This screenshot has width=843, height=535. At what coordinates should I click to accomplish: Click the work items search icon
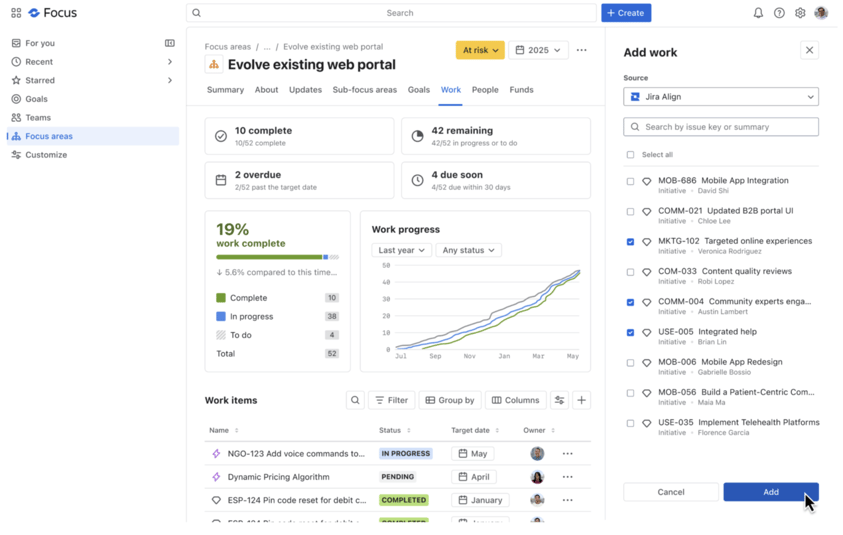click(x=355, y=400)
